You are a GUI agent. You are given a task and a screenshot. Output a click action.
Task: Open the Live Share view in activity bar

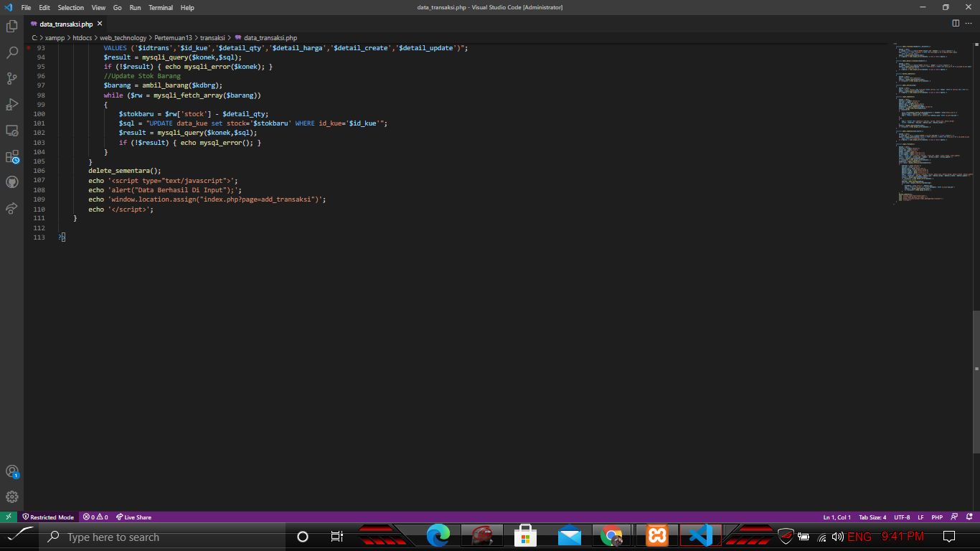point(11,208)
